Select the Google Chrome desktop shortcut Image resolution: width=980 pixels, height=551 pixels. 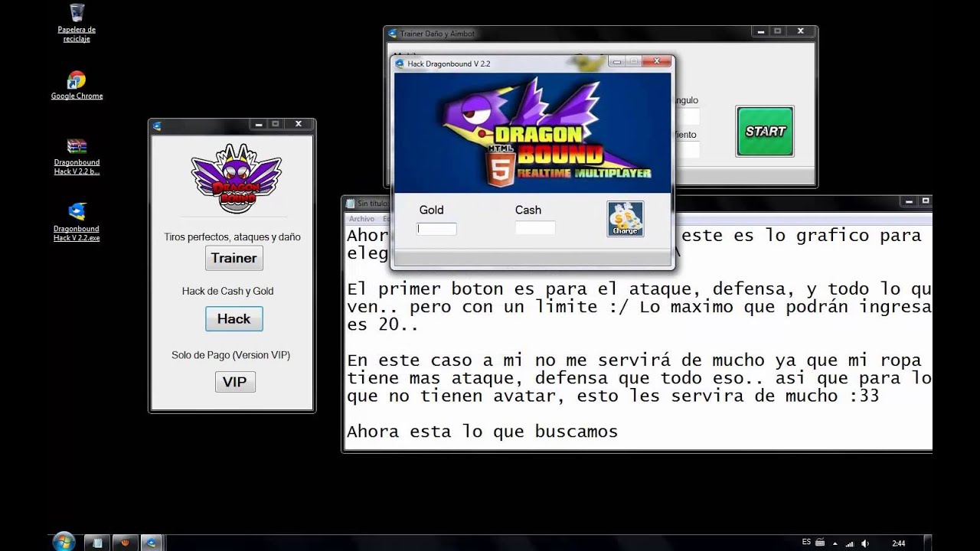77,86
